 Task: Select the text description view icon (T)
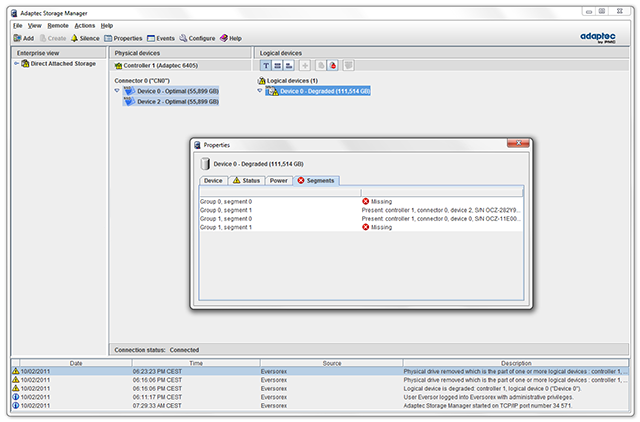click(266, 65)
